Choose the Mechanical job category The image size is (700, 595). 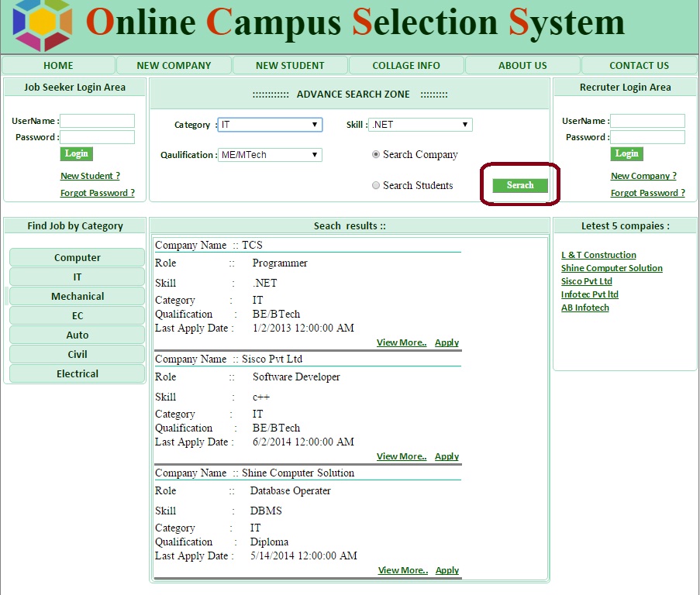point(78,296)
